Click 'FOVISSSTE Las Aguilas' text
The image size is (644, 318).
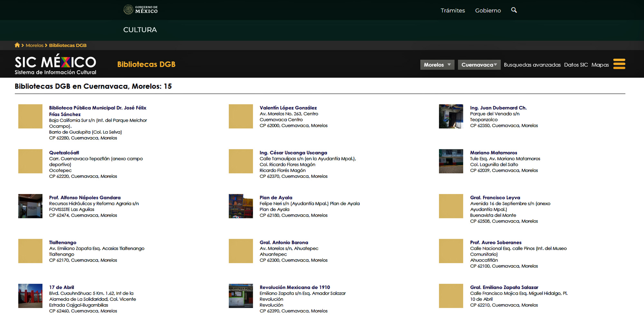coord(71,209)
